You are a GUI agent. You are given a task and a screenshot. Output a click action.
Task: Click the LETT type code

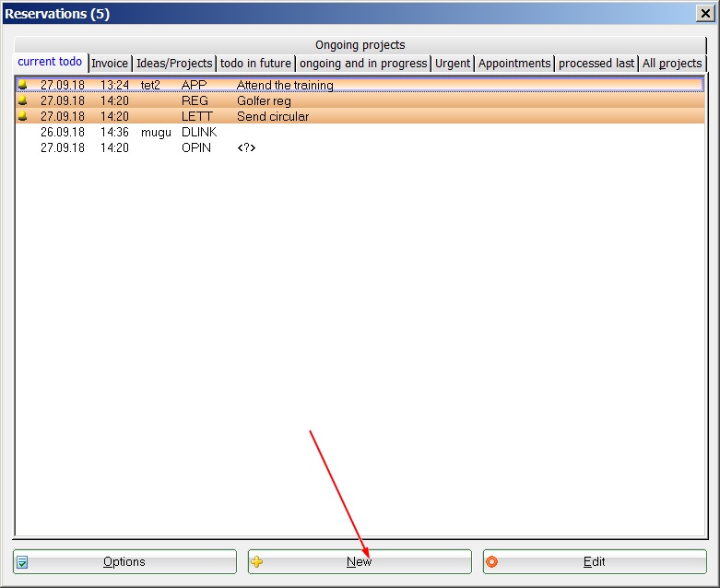pos(197,116)
